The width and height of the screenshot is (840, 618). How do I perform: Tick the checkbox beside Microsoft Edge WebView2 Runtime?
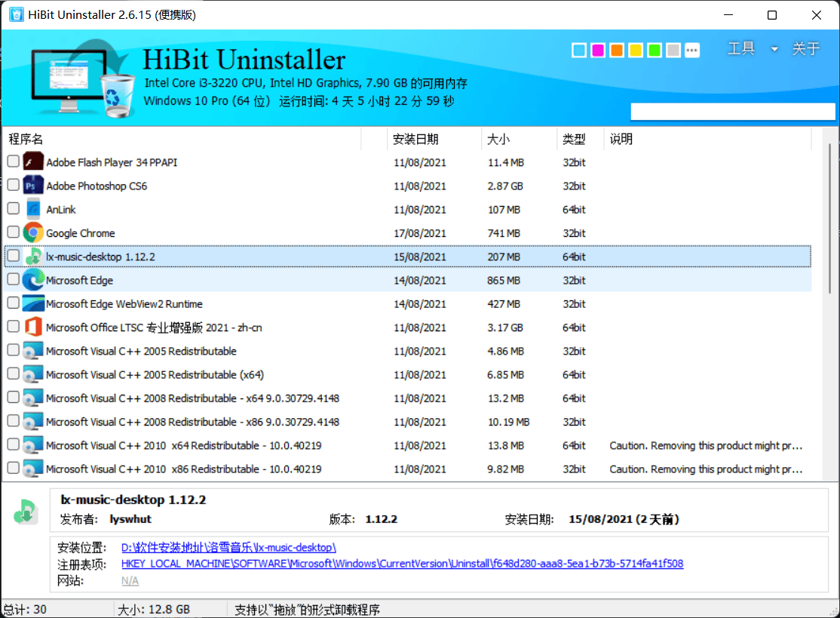click(x=13, y=303)
